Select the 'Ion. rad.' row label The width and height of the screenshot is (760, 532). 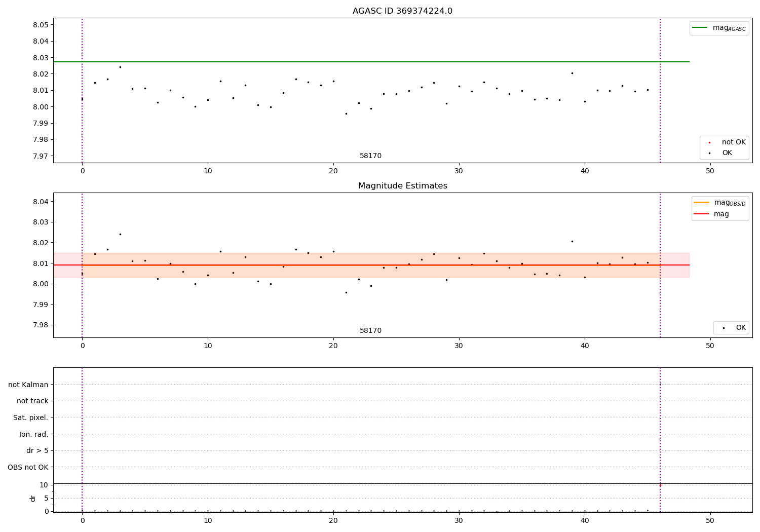(x=34, y=434)
